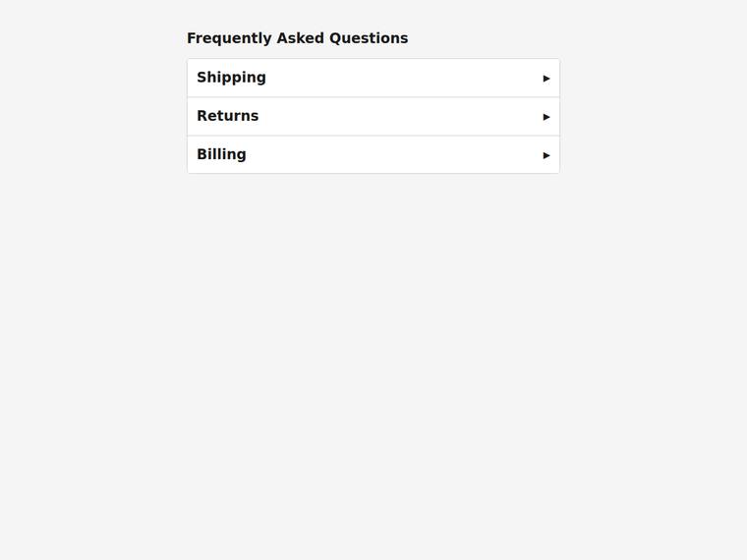Click the Billing heading text
Viewport: 747px width, 560px height.
[x=221, y=155]
